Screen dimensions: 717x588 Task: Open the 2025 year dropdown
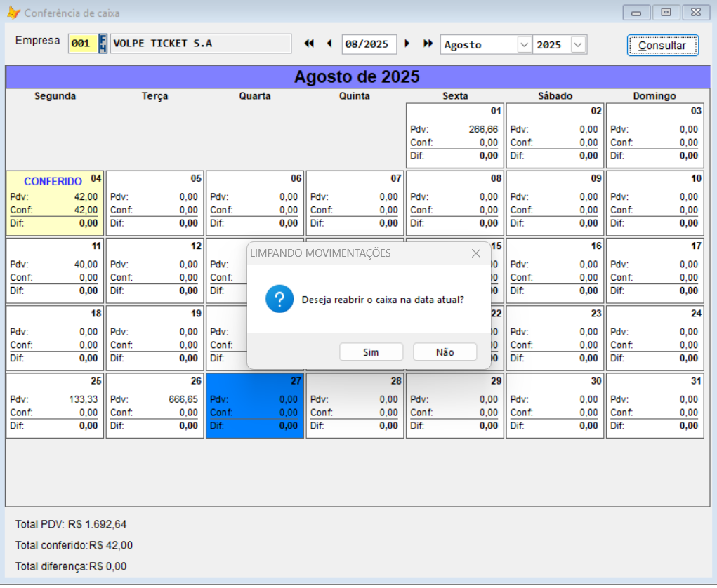(x=578, y=45)
